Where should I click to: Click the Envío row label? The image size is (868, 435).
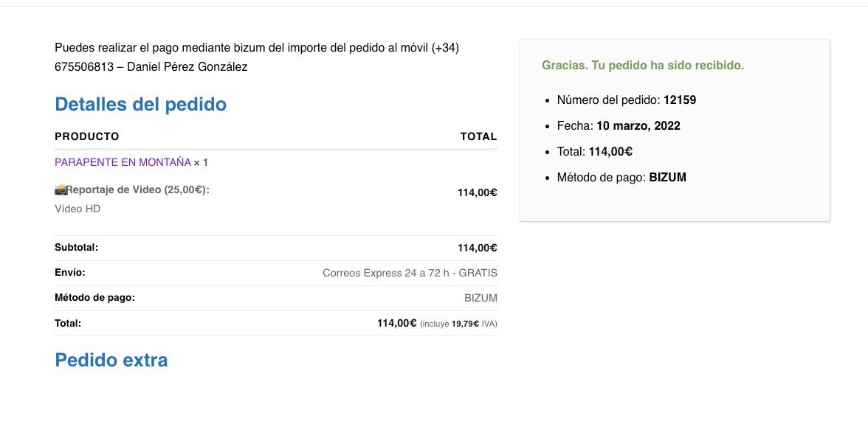[70, 273]
